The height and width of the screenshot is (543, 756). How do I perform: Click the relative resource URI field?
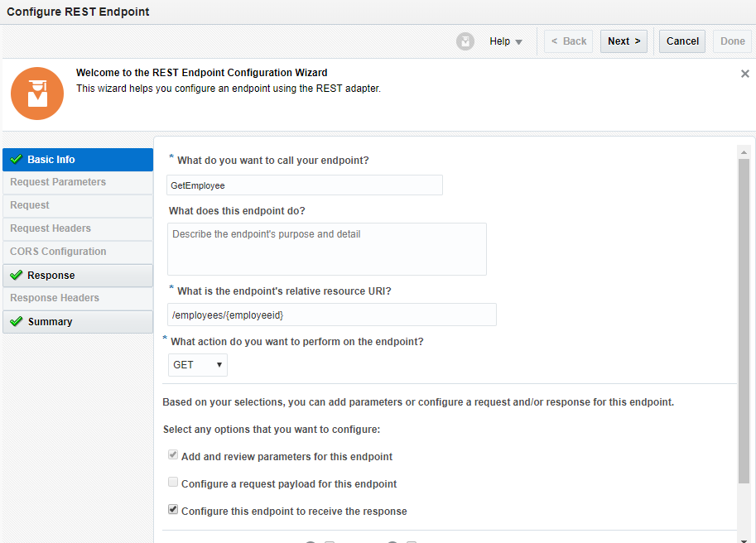pyautogui.click(x=331, y=315)
